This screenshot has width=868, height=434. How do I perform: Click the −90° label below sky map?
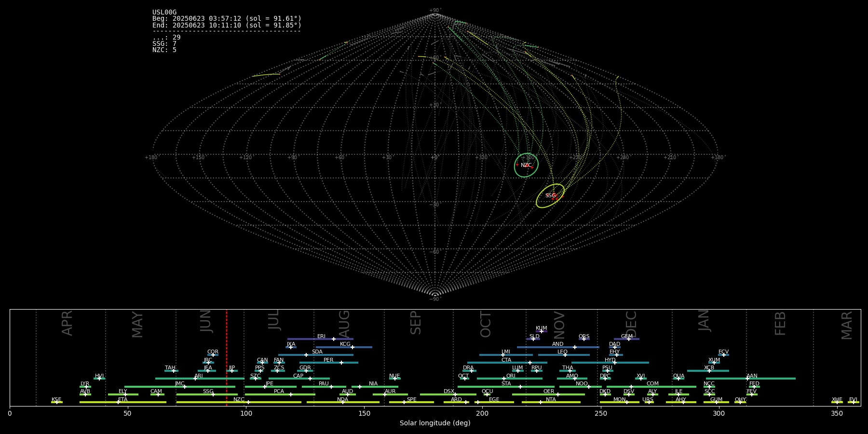435,299
